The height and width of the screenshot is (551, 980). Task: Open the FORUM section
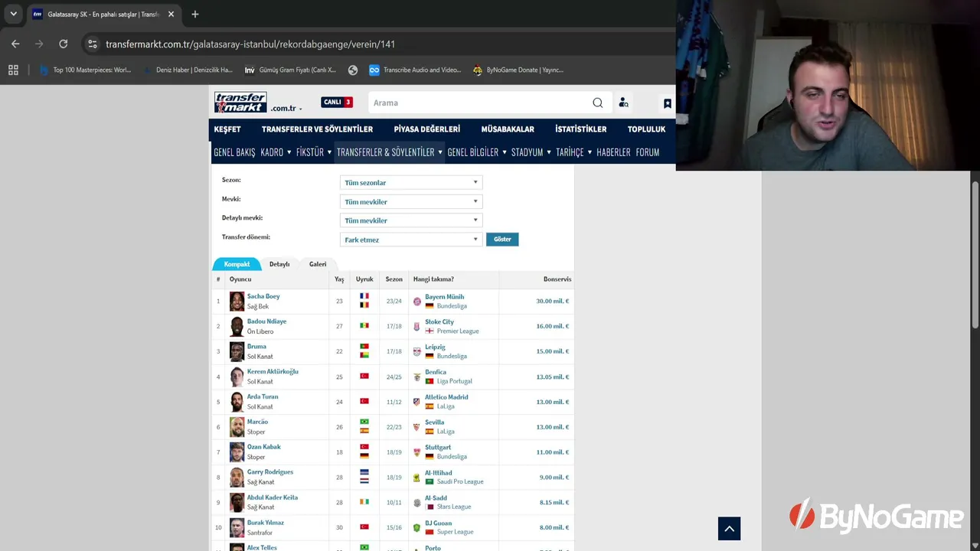[648, 152]
